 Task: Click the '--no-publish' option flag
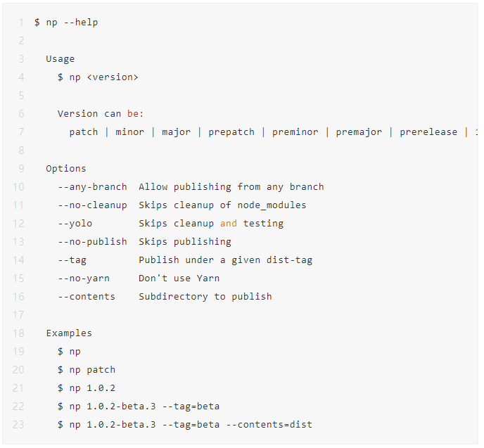click(92, 242)
